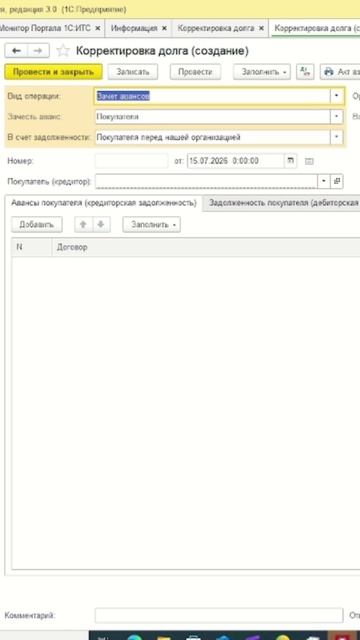
Task: Click the Провести button
Action: tap(196, 72)
